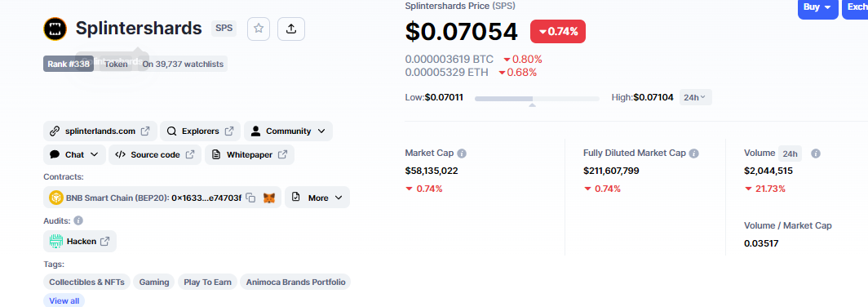Viewport: 868px width, 307px height.
Task: Open the Whitepaper link
Action: pos(249,154)
